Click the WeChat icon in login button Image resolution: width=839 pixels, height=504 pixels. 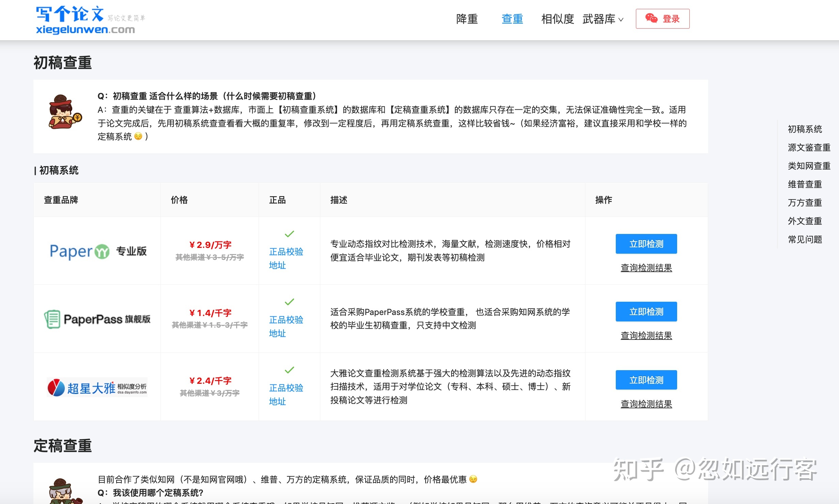pos(651,18)
